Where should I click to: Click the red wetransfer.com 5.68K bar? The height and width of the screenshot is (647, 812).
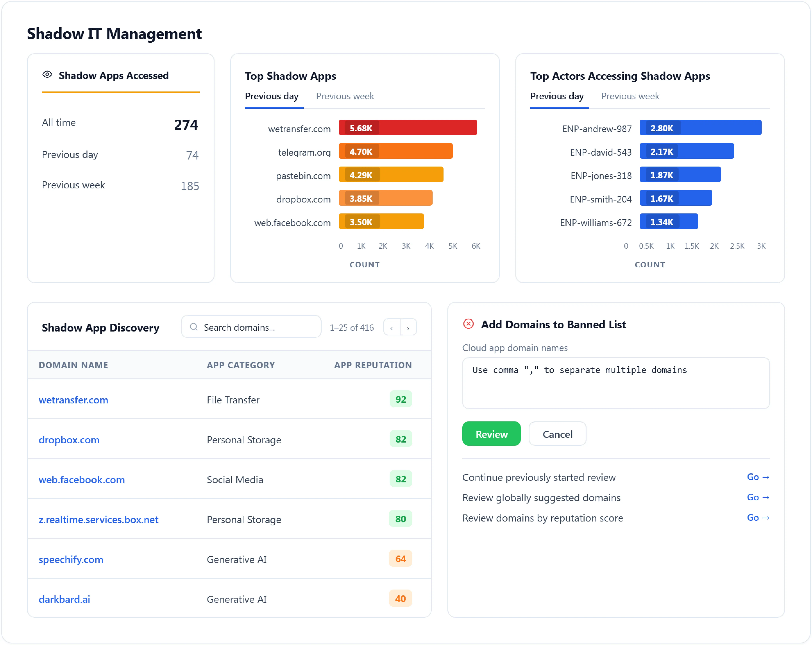[x=408, y=128]
